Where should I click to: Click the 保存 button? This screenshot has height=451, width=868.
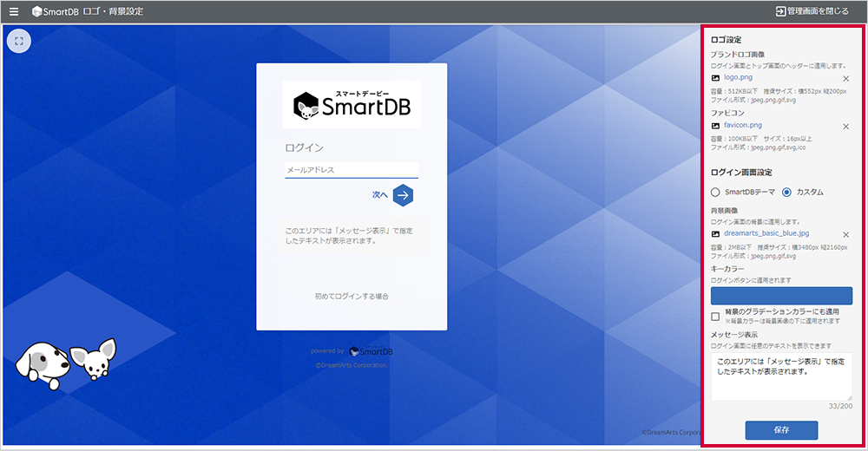coord(781,430)
